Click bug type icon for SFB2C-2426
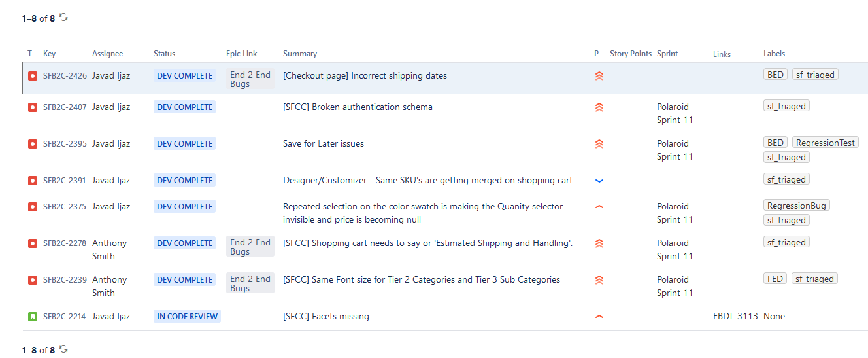868x358 pixels. tap(33, 76)
